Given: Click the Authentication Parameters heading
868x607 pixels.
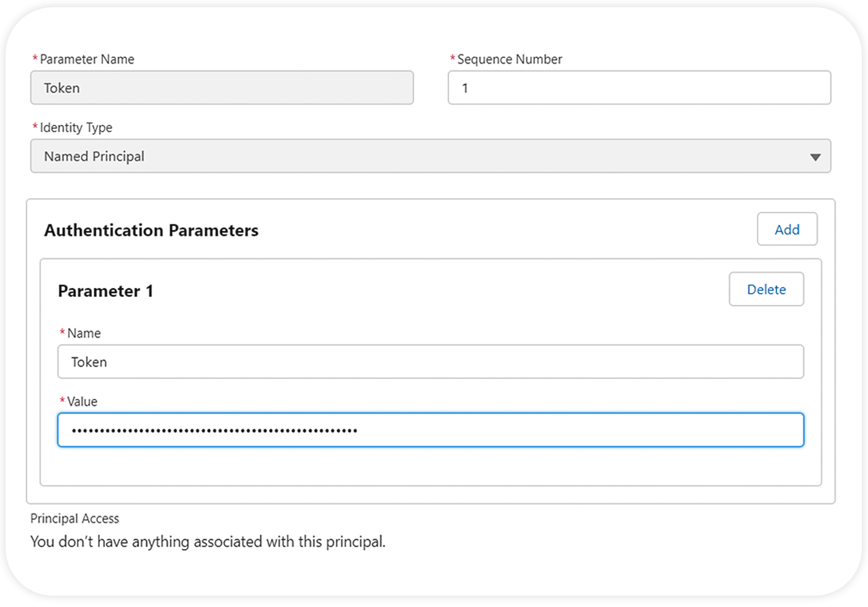Looking at the screenshot, I should (151, 230).
